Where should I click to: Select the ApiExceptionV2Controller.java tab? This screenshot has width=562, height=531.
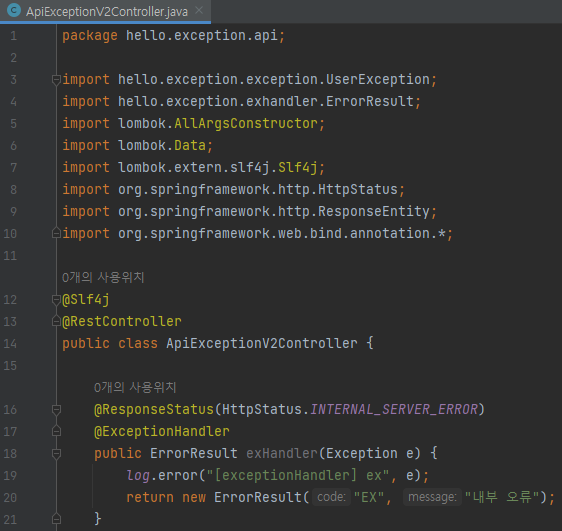click(105, 11)
